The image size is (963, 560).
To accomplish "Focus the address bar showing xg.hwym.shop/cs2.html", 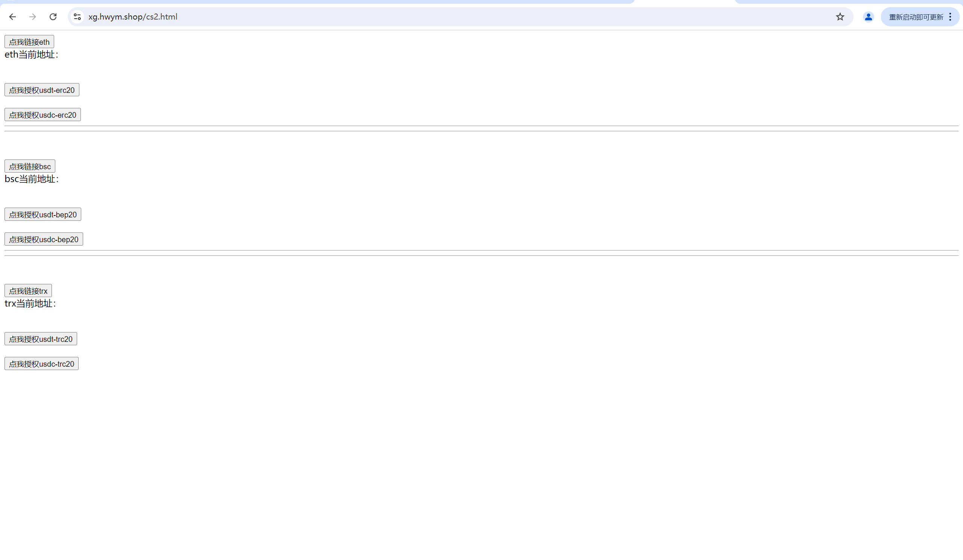I will [459, 17].
